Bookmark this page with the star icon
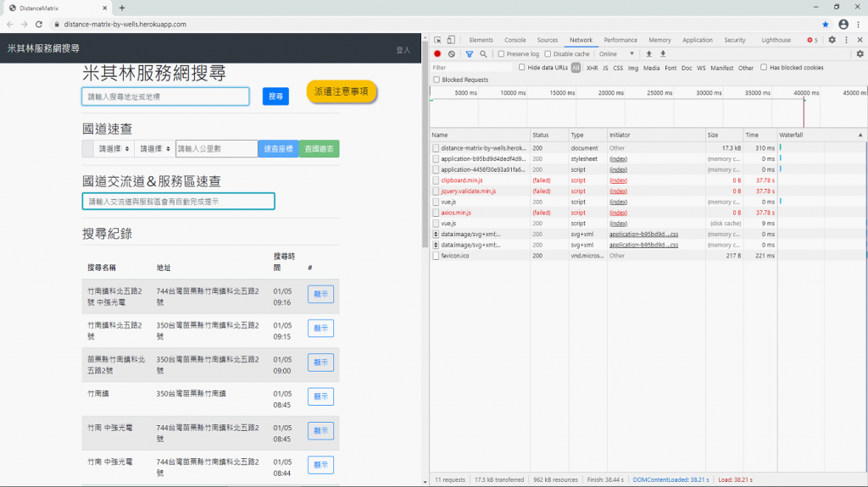The width and height of the screenshot is (868, 487). click(826, 25)
